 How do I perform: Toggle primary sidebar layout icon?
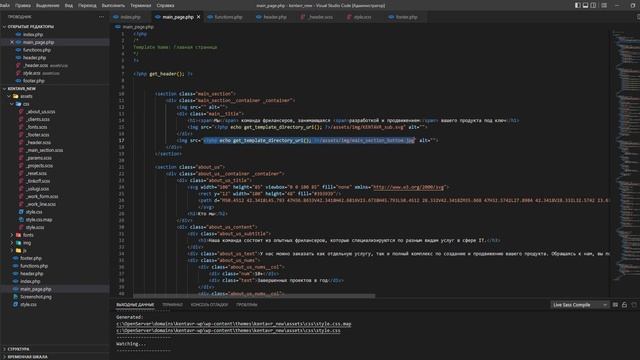coord(578,5)
